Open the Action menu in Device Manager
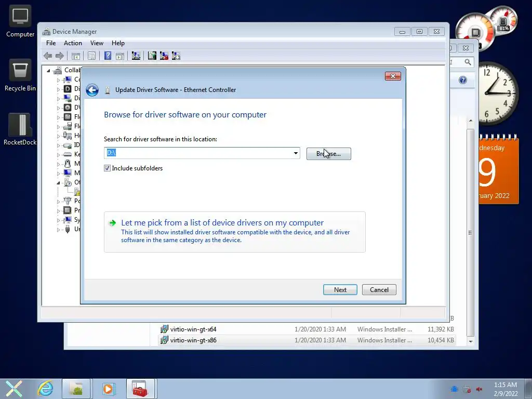 tap(73, 43)
